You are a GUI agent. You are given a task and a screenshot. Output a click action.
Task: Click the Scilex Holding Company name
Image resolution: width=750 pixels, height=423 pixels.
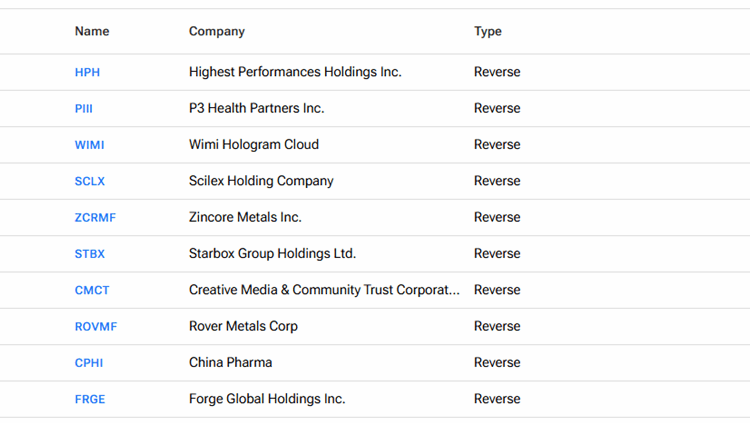click(x=261, y=181)
